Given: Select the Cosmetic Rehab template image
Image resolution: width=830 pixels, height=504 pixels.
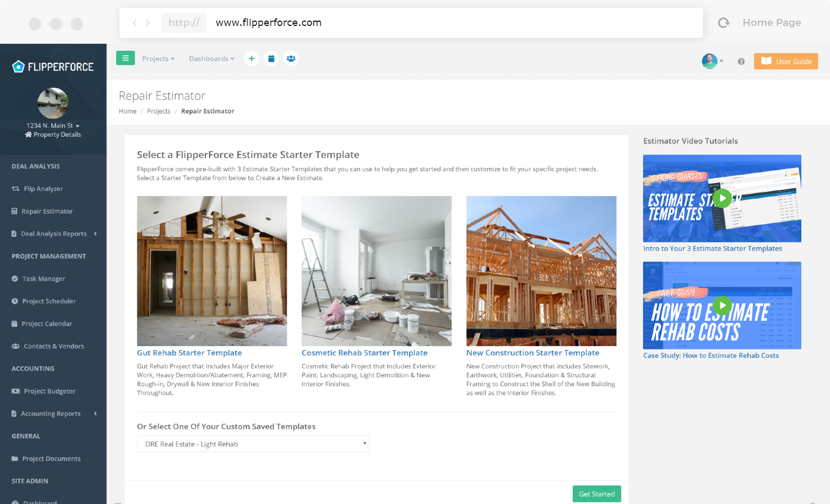Looking at the screenshot, I should point(377,271).
